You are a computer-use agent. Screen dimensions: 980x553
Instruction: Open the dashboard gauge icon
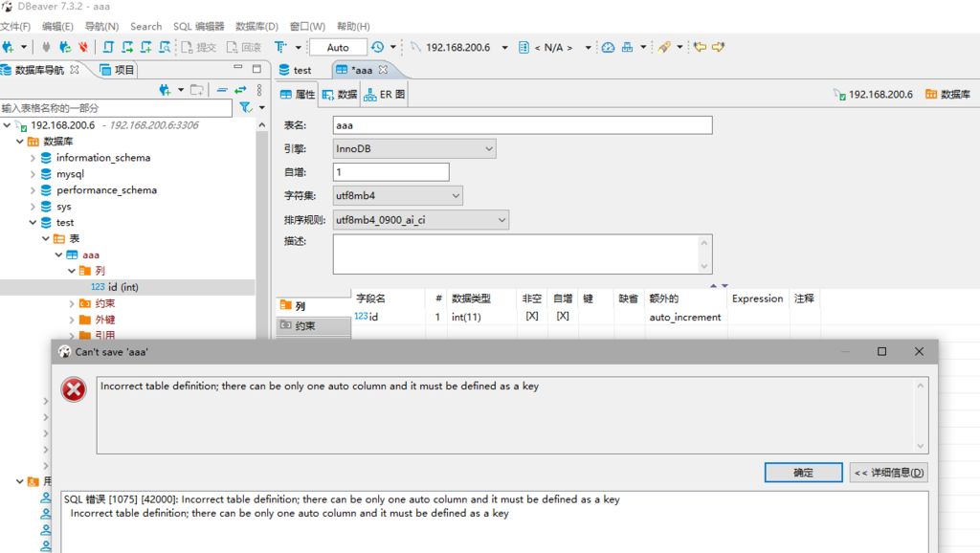click(608, 47)
